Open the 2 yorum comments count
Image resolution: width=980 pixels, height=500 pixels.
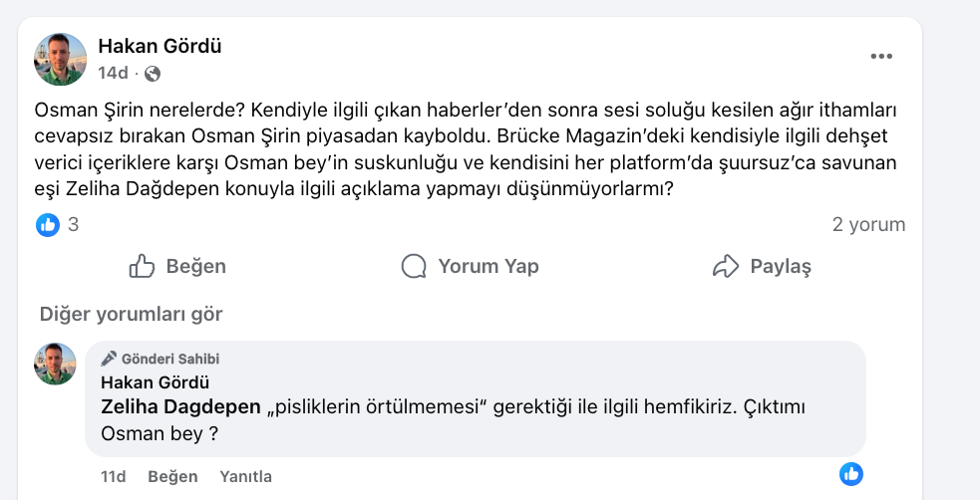point(868,225)
